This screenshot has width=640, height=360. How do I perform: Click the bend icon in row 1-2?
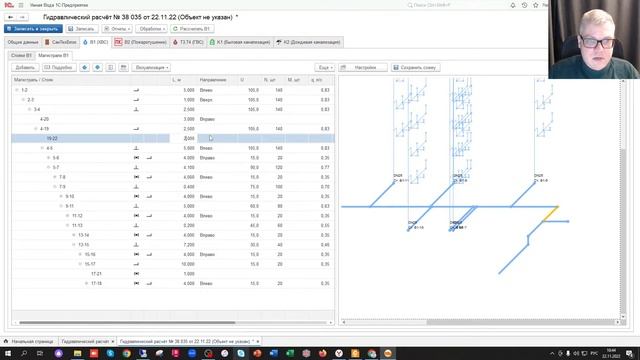coord(136,90)
